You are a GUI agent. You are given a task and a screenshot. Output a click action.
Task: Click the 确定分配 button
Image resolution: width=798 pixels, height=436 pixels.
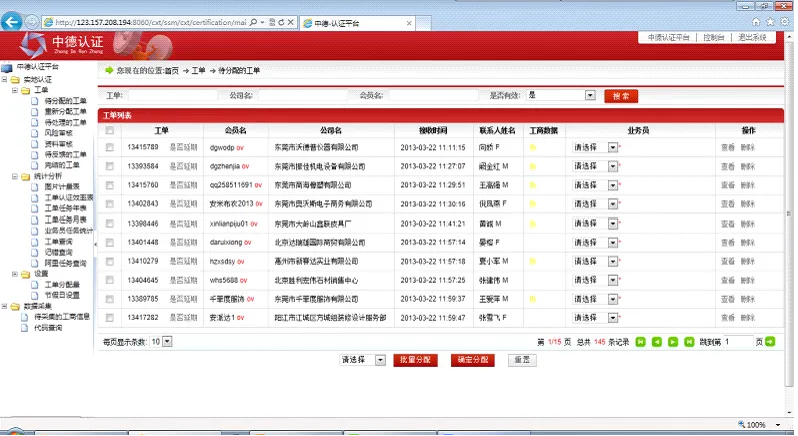[x=473, y=360]
